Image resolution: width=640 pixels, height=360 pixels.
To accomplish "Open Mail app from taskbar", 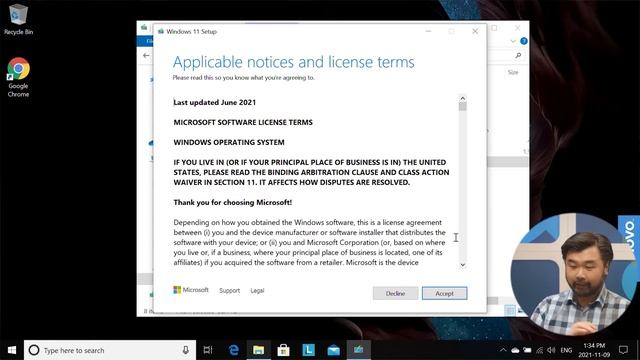I will pyautogui.click(x=333, y=350).
